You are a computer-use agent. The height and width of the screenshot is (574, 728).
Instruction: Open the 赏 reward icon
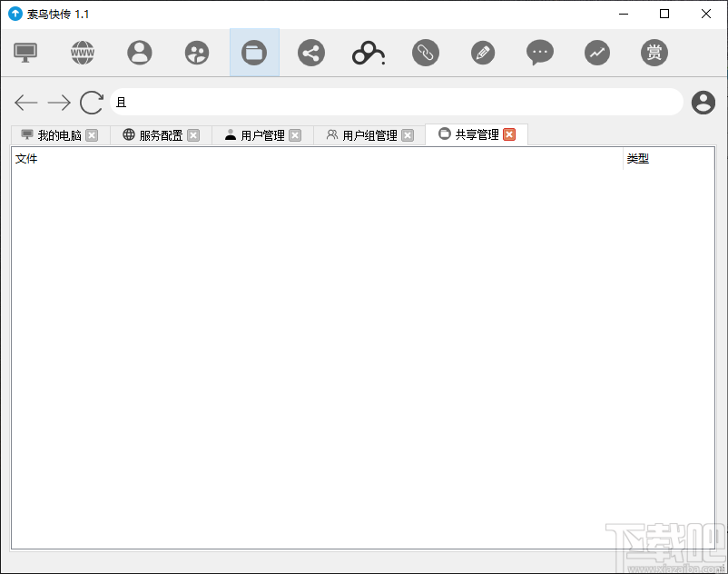[654, 53]
